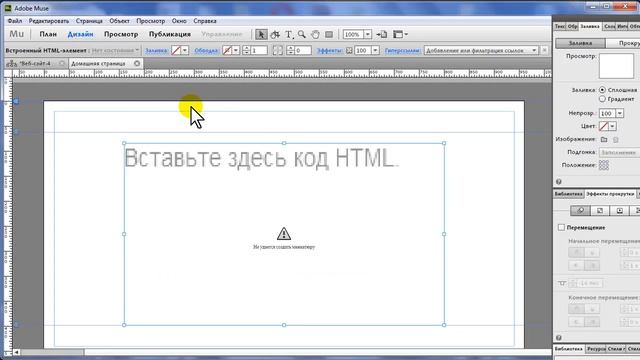Image resolution: width=640 pixels, height=360 pixels.
Task: Select the Hand pan tool
Action: [315, 34]
